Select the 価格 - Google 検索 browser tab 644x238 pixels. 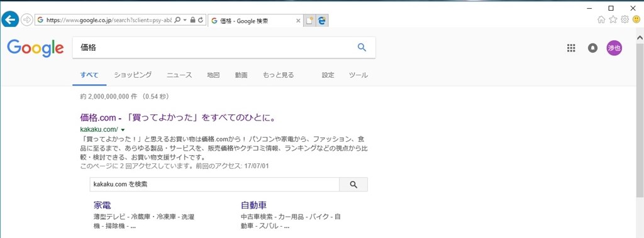(255, 21)
